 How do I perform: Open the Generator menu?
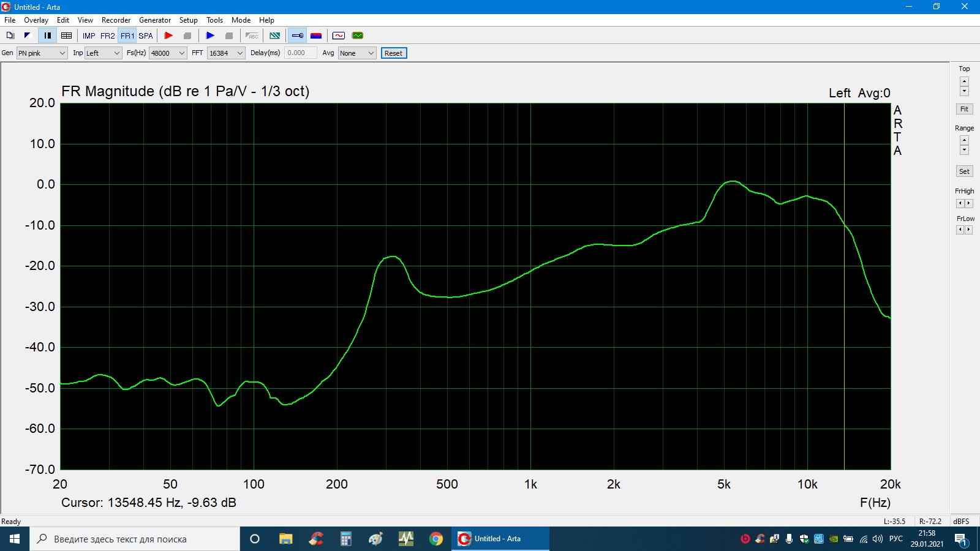155,20
